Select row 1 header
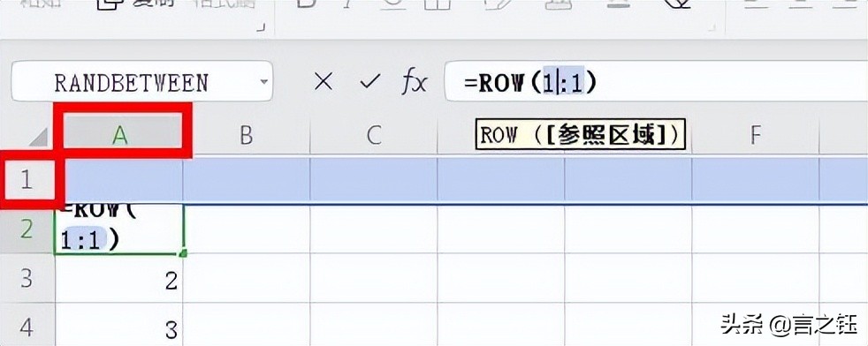868x346 pixels. [x=27, y=180]
